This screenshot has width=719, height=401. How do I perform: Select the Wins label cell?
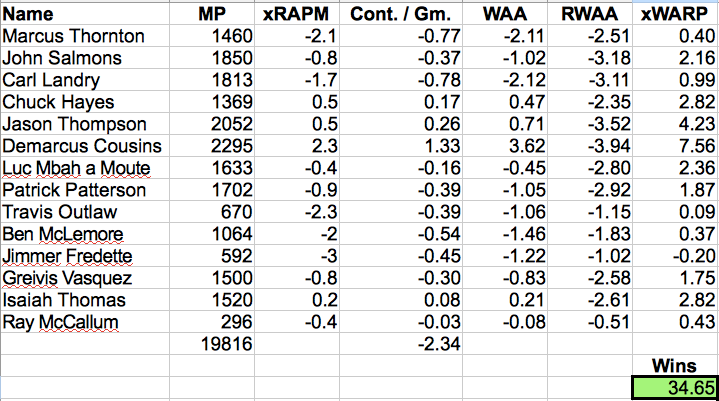[x=675, y=366]
